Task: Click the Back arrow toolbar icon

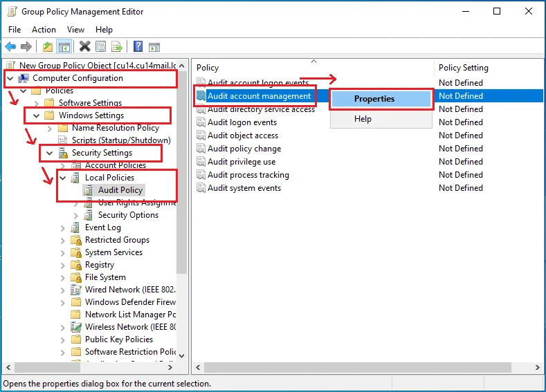Action: pos(10,46)
